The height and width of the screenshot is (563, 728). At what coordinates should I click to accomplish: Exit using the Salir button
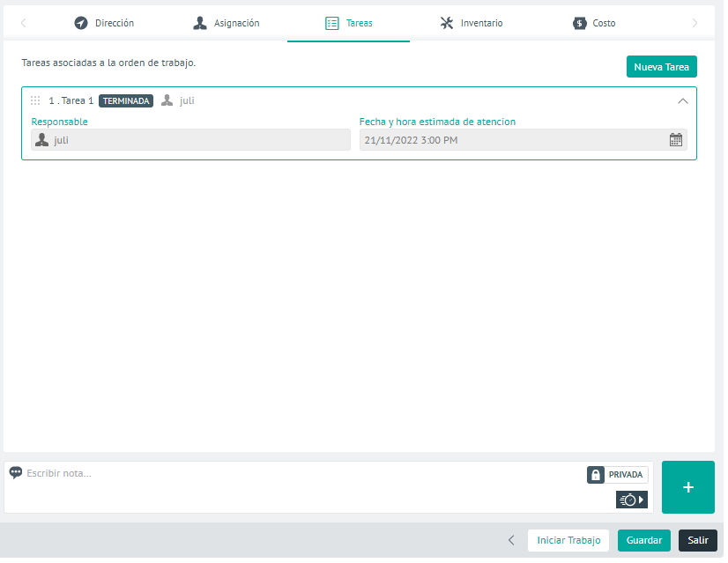coord(698,540)
